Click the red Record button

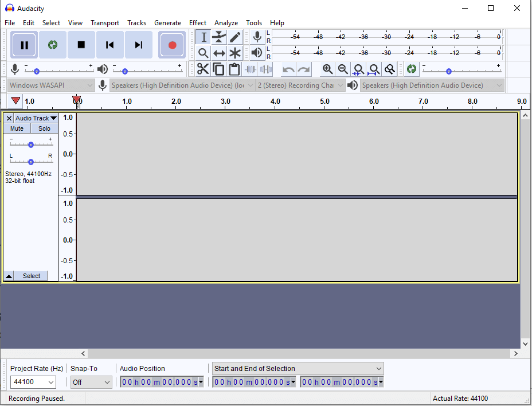[x=172, y=45]
